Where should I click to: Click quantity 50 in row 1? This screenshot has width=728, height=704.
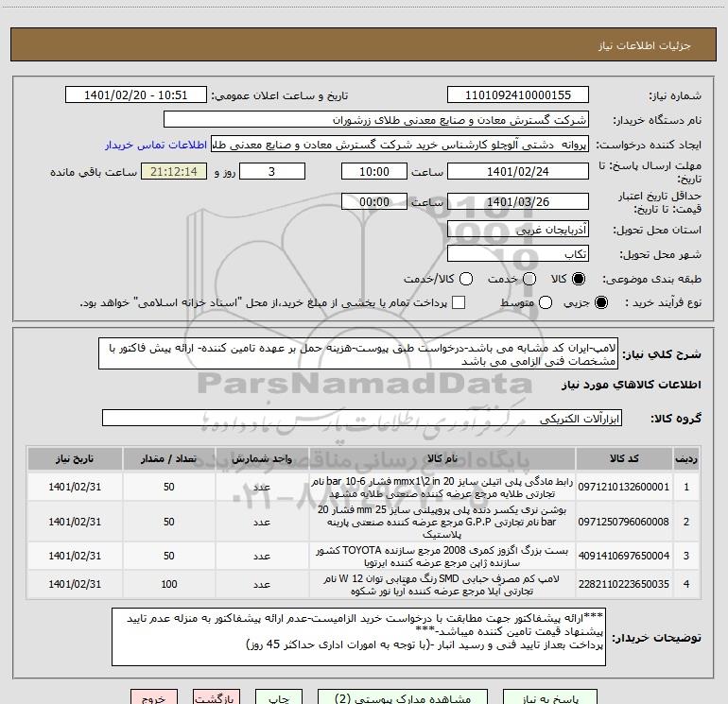tap(169, 487)
